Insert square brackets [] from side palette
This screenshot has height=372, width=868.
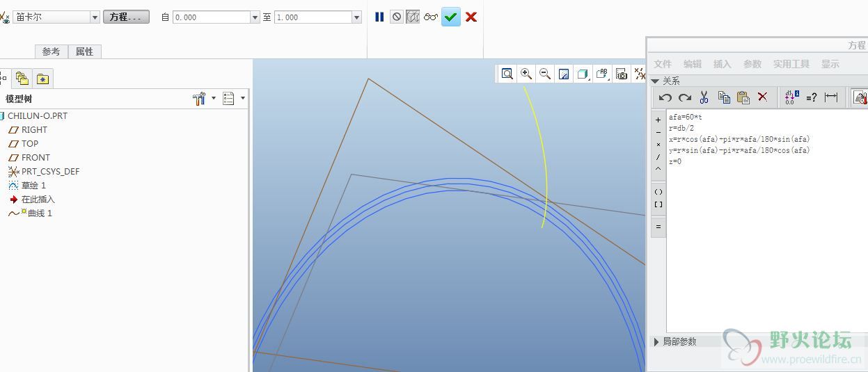coord(658,204)
